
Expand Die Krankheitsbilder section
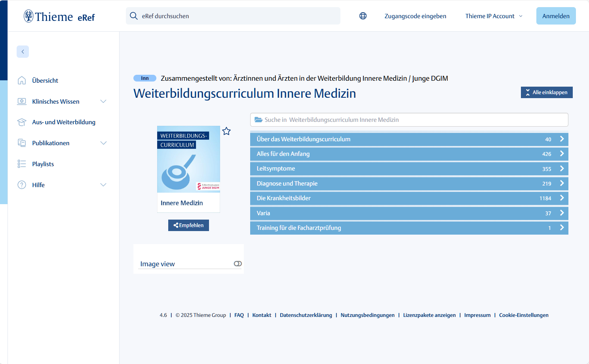(x=409, y=198)
